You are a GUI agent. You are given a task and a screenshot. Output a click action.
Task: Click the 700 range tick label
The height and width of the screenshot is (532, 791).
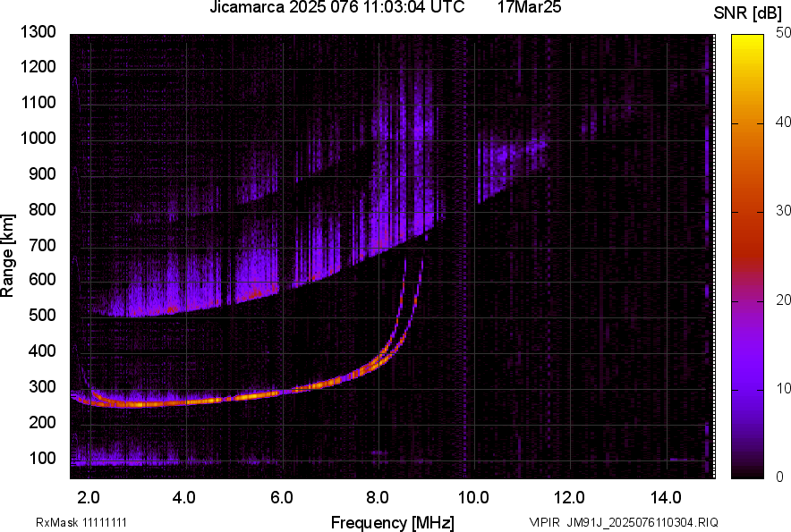[42, 245]
